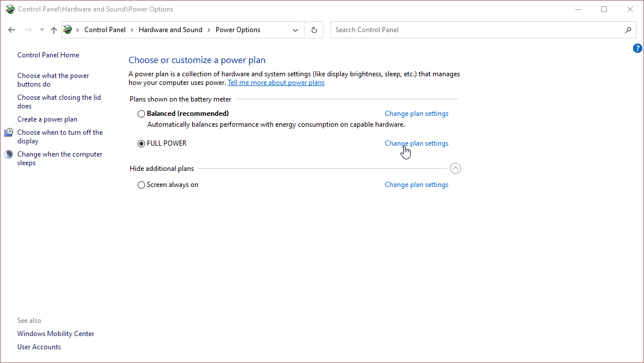Go to Hardware and Sound breadcrumb

click(170, 30)
